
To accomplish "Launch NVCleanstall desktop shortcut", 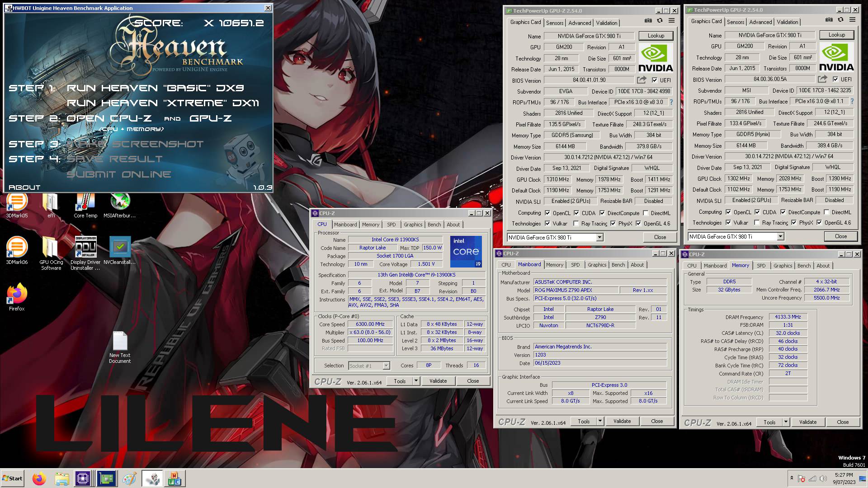I will tap(120, 251).
